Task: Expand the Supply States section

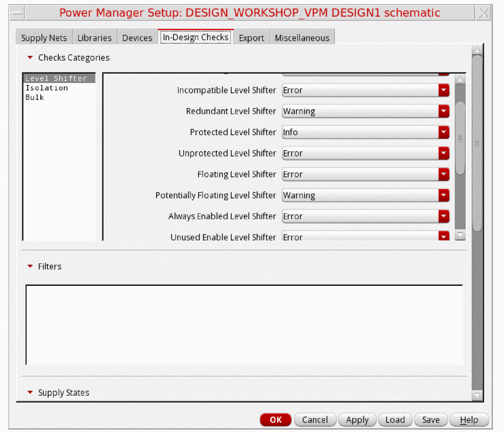Action: click(x=30, y=392)
